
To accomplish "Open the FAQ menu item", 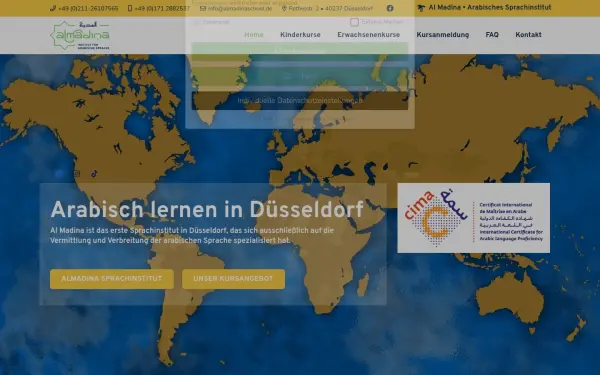I will click(492, 35).
